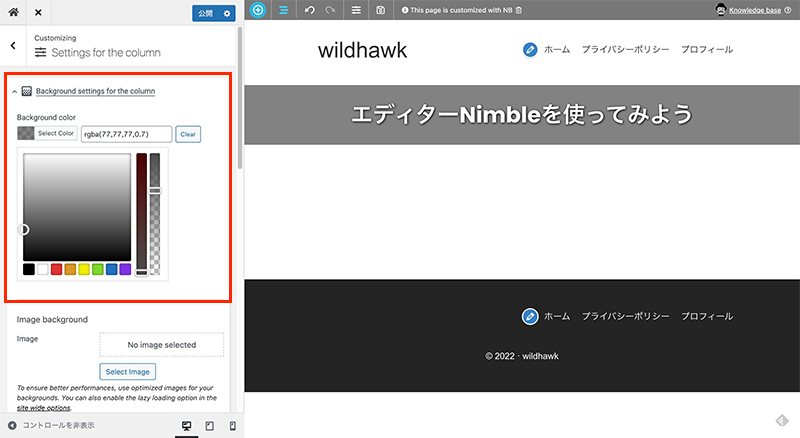Open publish settings gear next to 公開

tap(227, 13)
